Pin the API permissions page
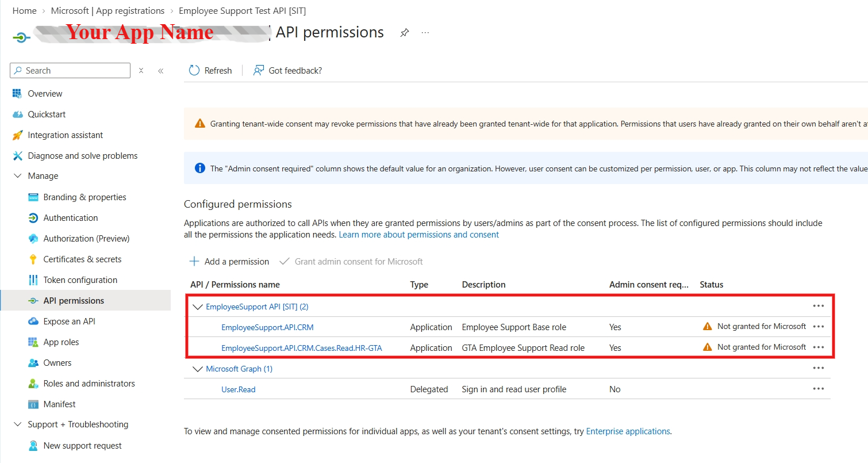 point(405,33)
